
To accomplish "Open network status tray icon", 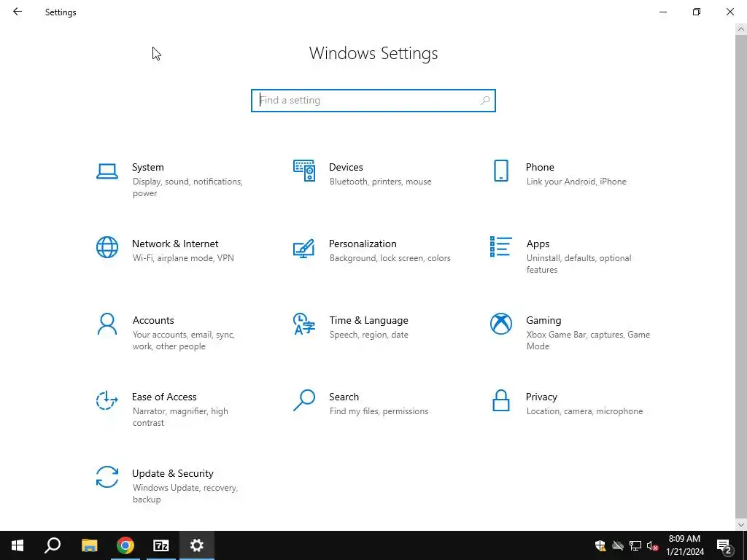I will pos(635,545).
